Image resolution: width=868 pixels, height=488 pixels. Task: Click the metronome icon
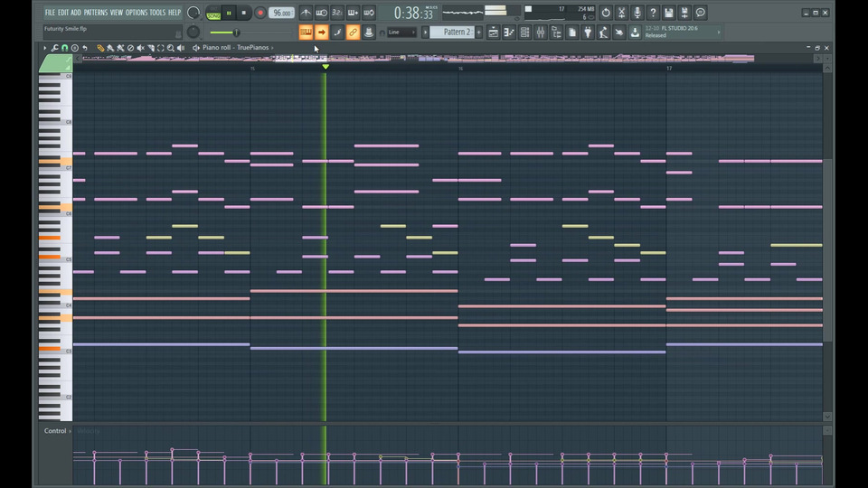pos(306,13)
